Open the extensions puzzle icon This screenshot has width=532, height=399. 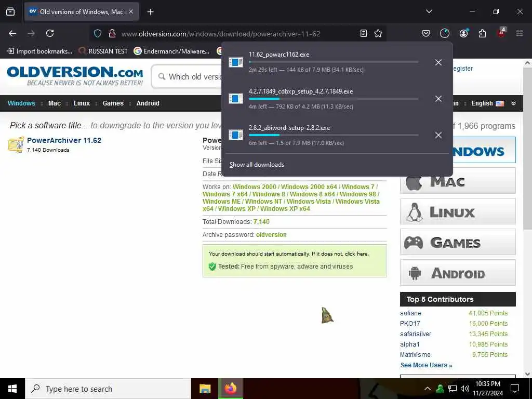pos(482,33)
